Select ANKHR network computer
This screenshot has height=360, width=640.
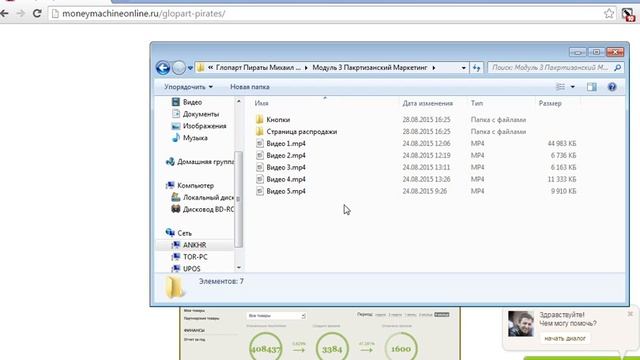tap(189, 245)
